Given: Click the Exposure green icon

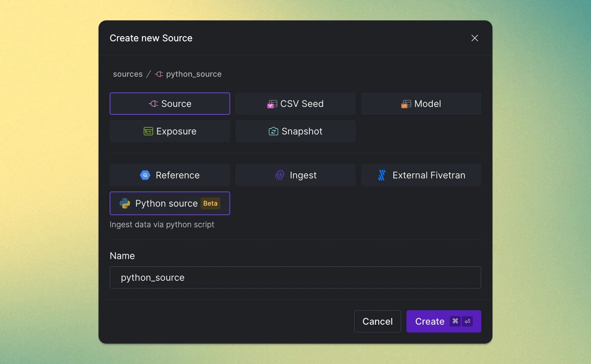Looking at the screenshot, I should coord(148,131).
